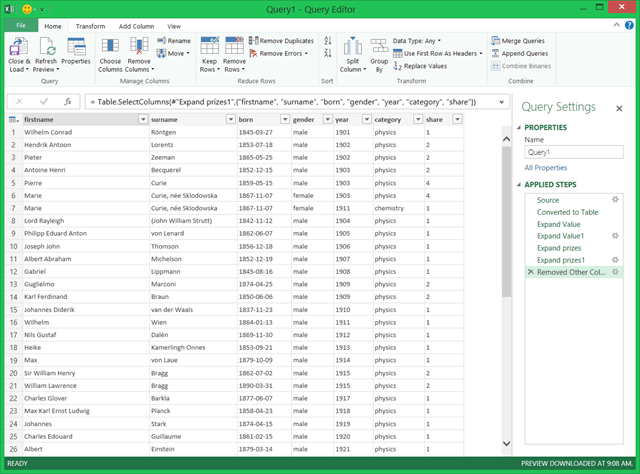Open the firstname column filter dropdown
Image resolution: width=640 pixels, height=474 pixels.
pos(142,119)
